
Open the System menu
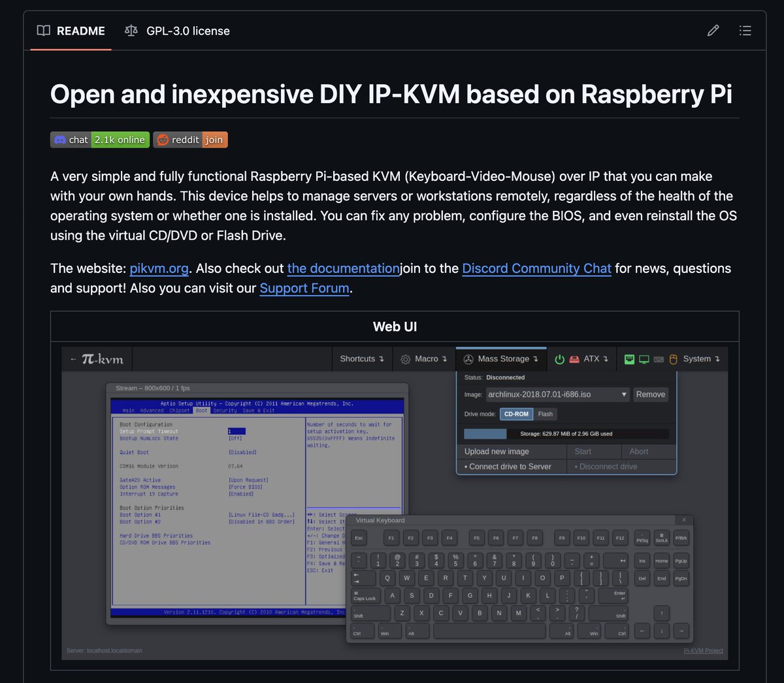pos(672,359)
